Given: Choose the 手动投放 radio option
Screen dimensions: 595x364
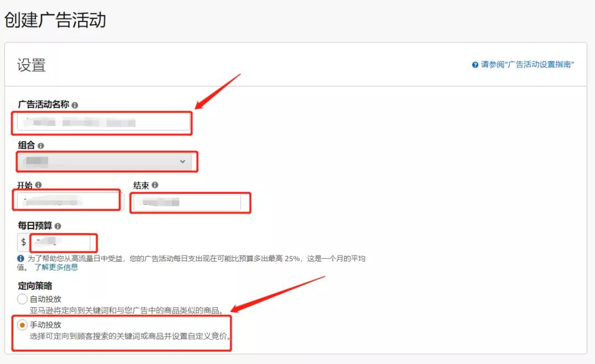Looking at the screenshot, I should 22,325.
